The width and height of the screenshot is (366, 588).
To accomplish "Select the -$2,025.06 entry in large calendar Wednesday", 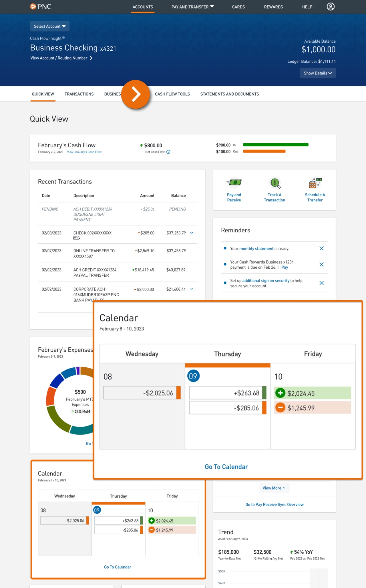I will [x=142, y=393].
